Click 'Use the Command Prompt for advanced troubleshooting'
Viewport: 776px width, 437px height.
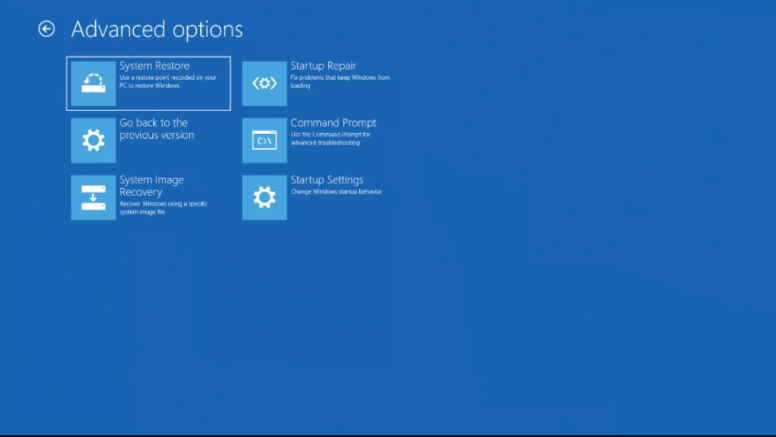[x=330, y=139]
